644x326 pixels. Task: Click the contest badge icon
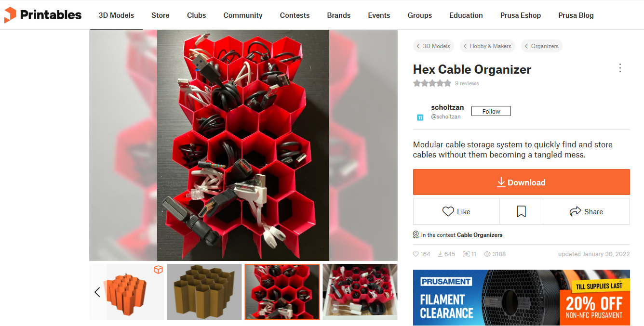[416, 235]
